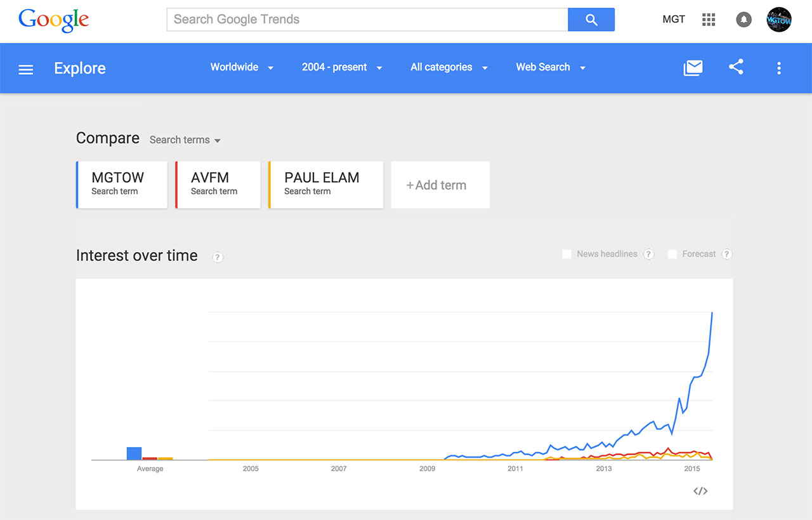Click the embed code icon
The width and height of the screenshot is (812, 520).
pos(700,491)
